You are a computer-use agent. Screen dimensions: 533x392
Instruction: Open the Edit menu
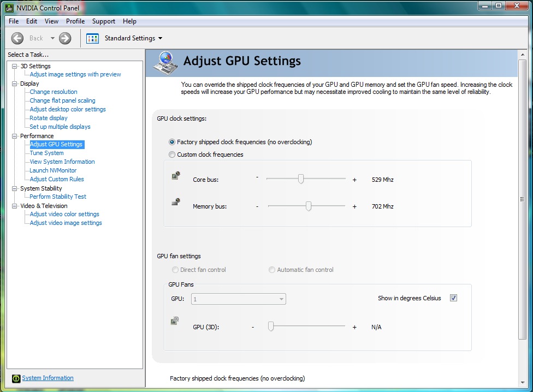(32, 21)
